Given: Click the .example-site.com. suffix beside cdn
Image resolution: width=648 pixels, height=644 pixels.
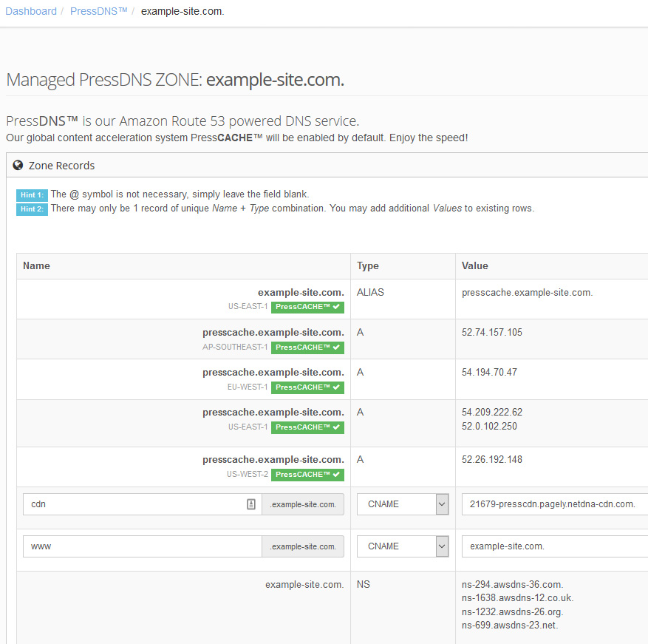Looking at the screenshot, I should point(303,504).
